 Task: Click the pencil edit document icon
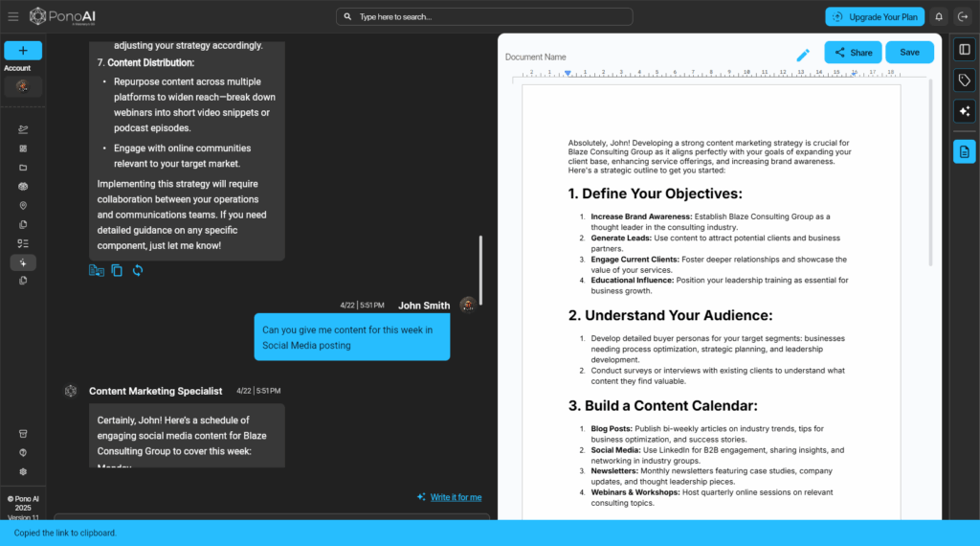click(x=803, y=56)
